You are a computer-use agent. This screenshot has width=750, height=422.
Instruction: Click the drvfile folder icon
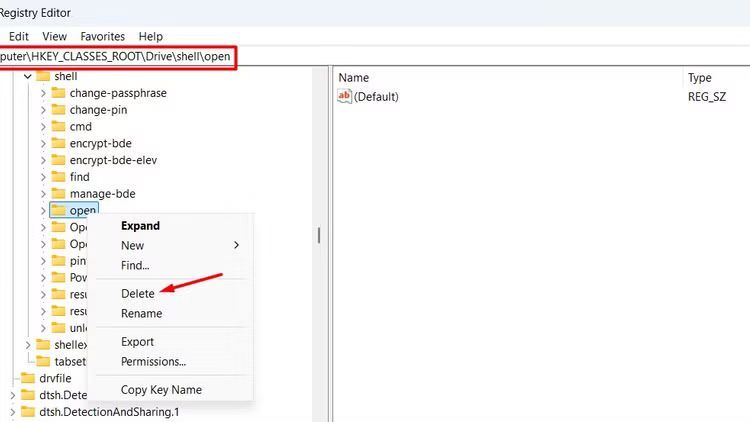point(27,379)
